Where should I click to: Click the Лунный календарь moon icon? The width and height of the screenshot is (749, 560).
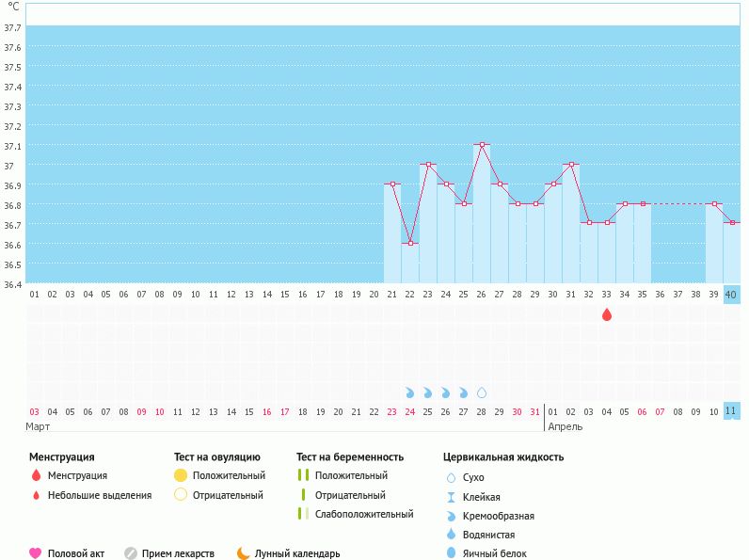243,553
